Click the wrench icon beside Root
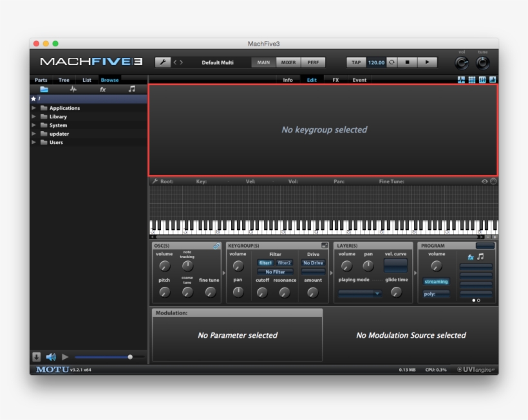528x420 pixels. 155,181
